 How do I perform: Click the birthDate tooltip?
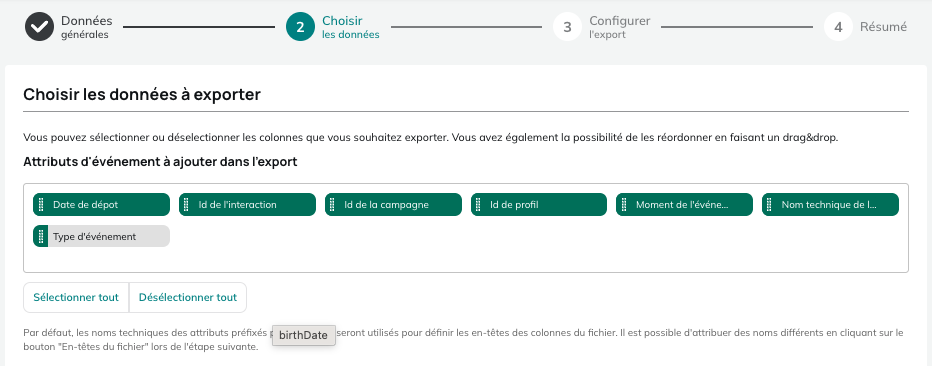(x=304, y=335)
